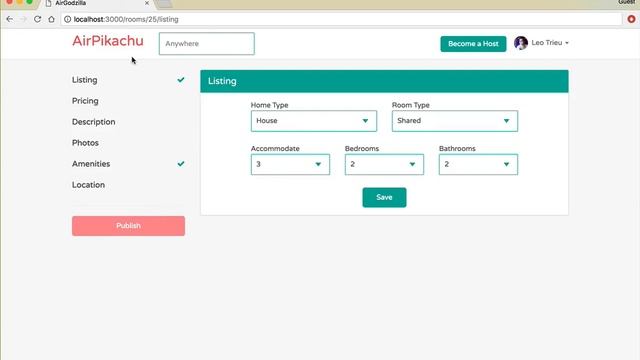Click the Leo Trieu profile avatar
The width and height of the screenshot is (640, 360).
521,43
